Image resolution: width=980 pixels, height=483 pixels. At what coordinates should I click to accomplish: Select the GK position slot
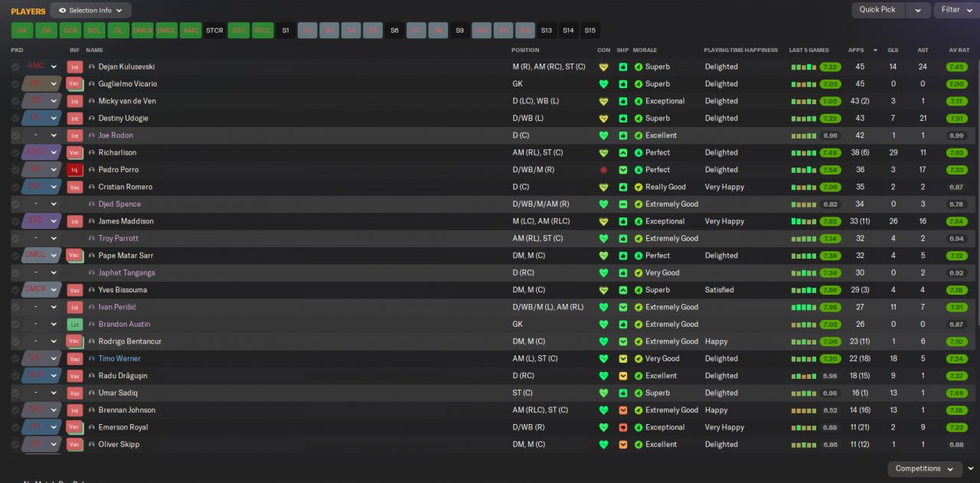pos(22,31)
